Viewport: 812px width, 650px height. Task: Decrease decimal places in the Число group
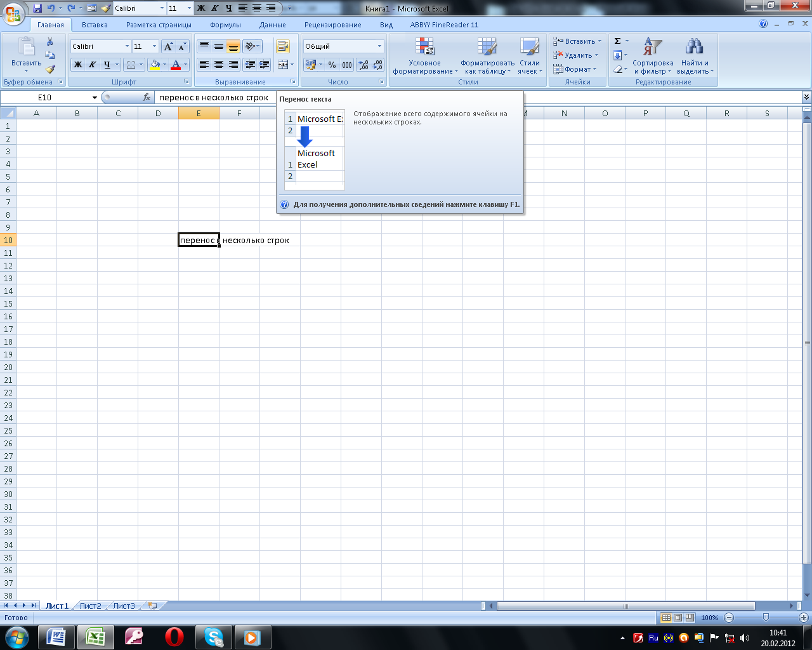(x=378, y=65)
